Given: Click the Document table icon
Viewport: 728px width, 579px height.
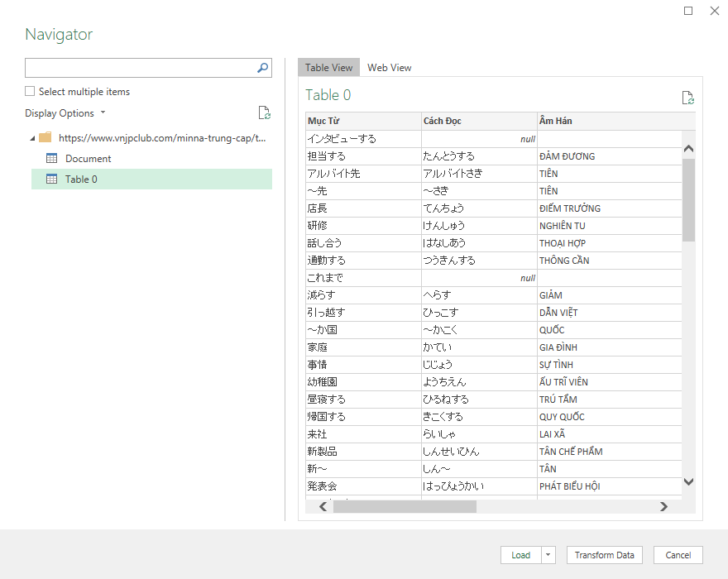Looking at the screenshot, I should click(x=51, y=159).
